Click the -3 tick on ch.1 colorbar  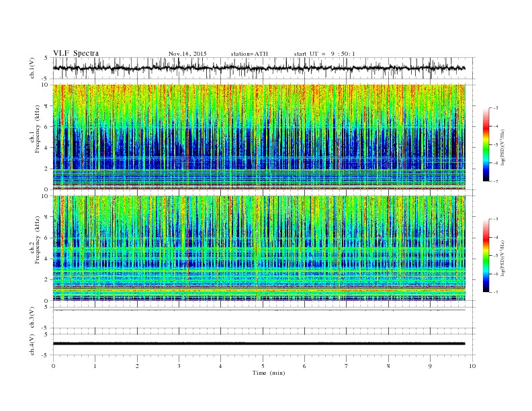click(x=495, y=108)
